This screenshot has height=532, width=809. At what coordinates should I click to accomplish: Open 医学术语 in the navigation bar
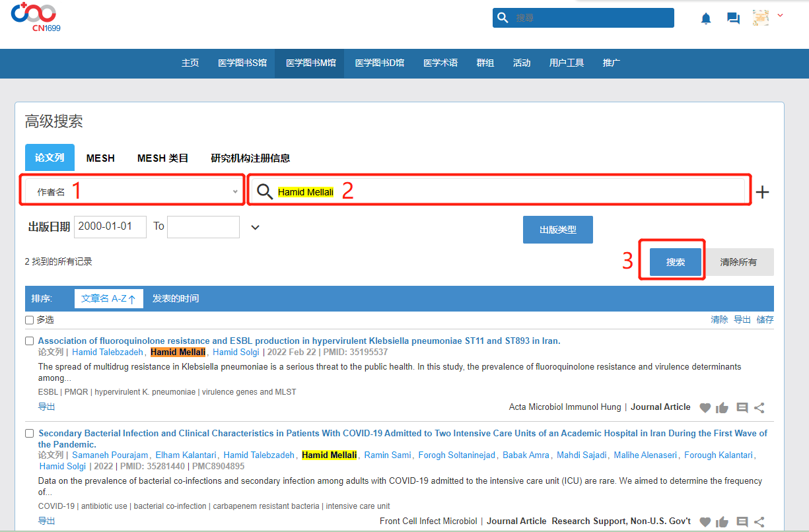tap(440, 63)
